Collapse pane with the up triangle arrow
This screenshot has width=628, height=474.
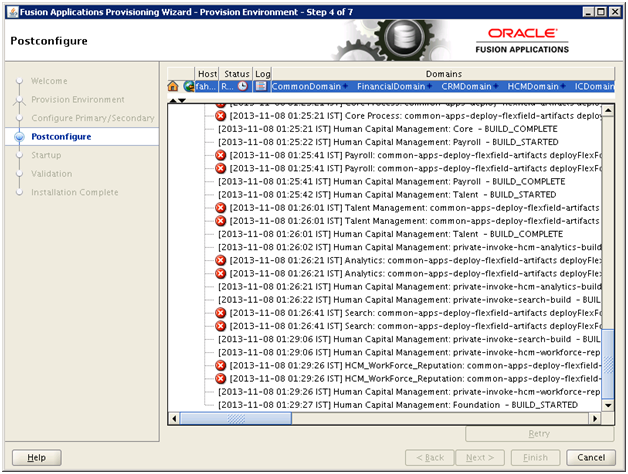point(173,100)
